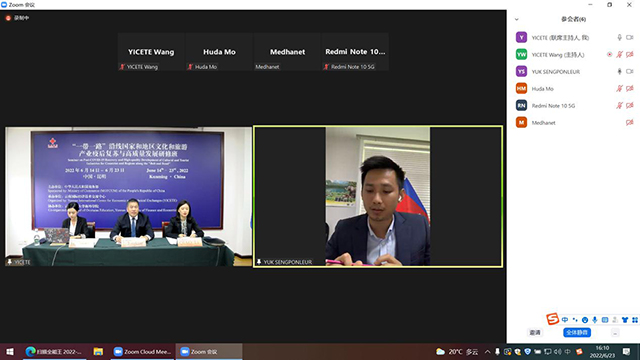Click YICETE Wang video tile
The height and width of the screenshot is (360, 640).
click(x=151, y=52)
